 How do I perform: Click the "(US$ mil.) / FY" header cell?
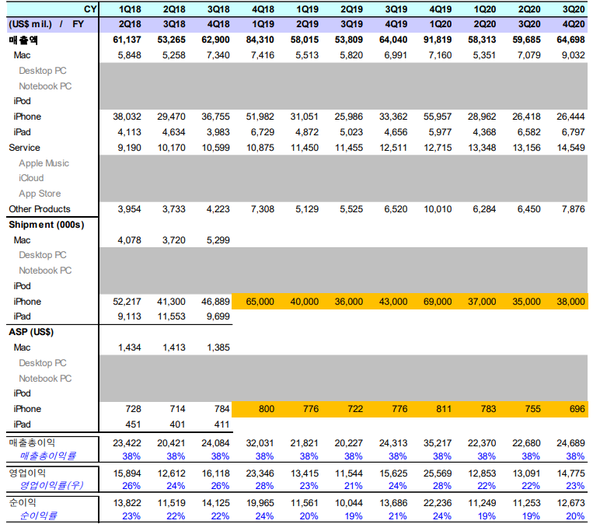tap(50, 23)
